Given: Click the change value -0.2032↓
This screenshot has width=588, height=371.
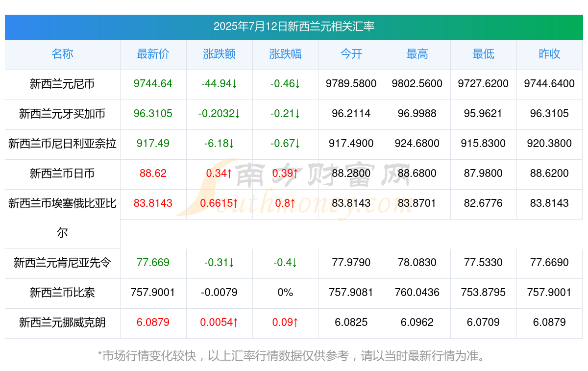Looking at the screenshot, I should click(x=219, y=114).
